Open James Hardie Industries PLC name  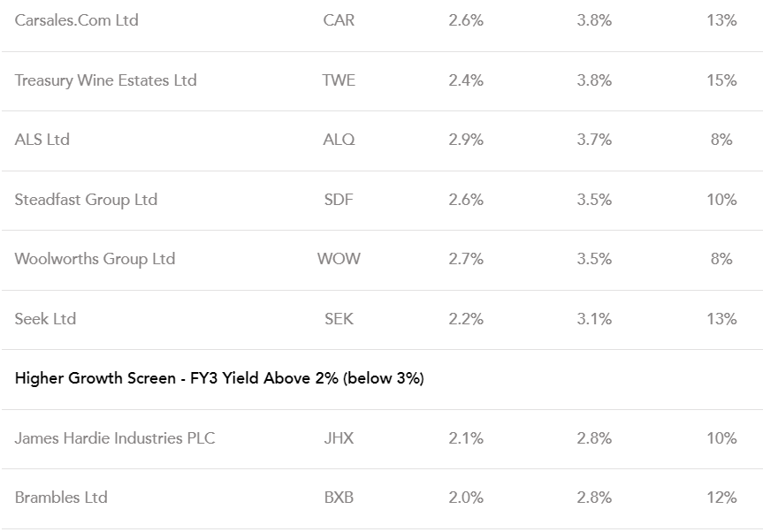(115, 438)
